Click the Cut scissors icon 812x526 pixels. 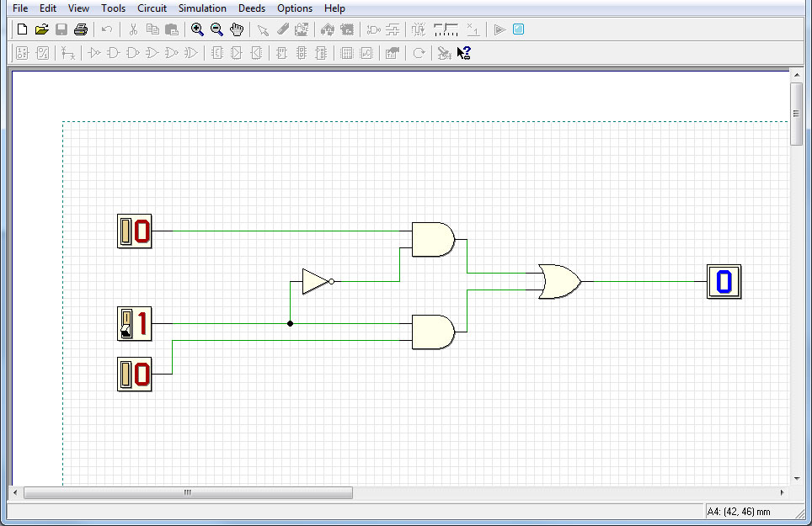[133, 29]
